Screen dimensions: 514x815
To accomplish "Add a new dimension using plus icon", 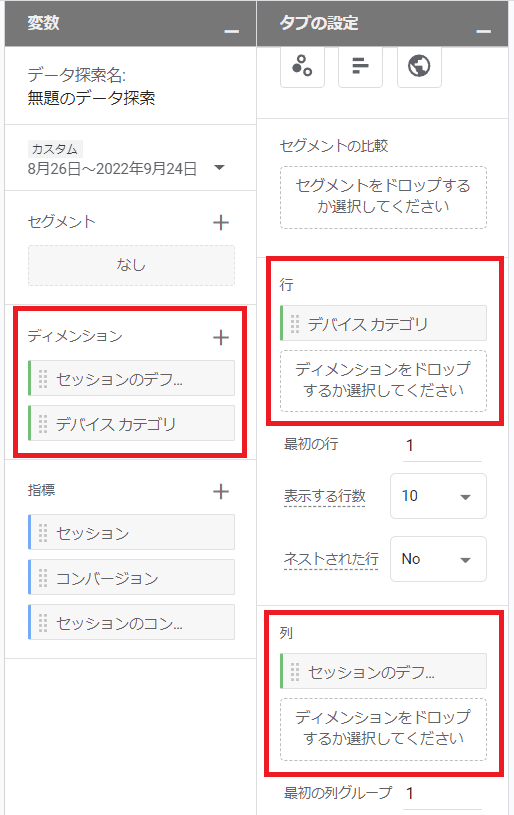I will (221, 337).
